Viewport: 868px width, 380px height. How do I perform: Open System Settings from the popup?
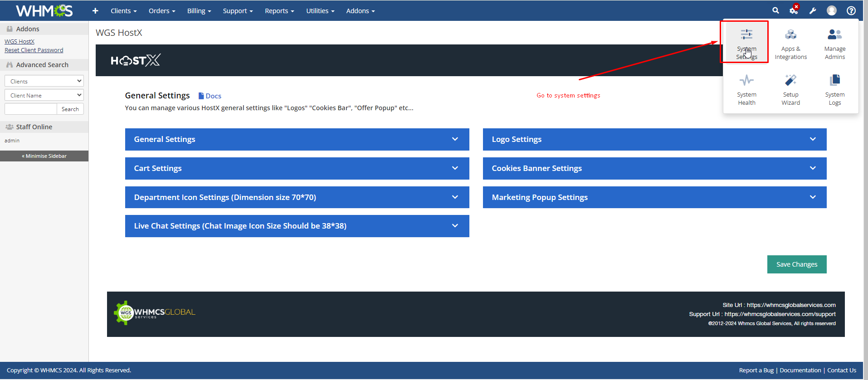[x=746, y=42]
